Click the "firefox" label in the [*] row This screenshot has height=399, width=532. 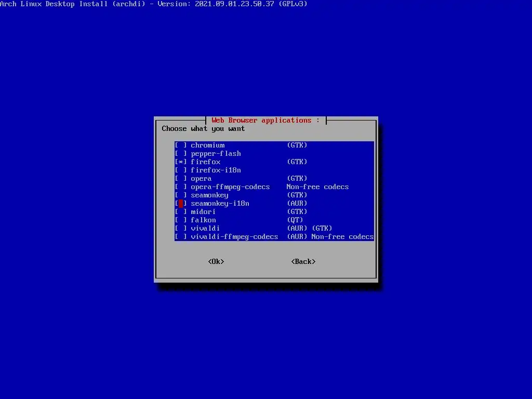click(x=206, y=162)
